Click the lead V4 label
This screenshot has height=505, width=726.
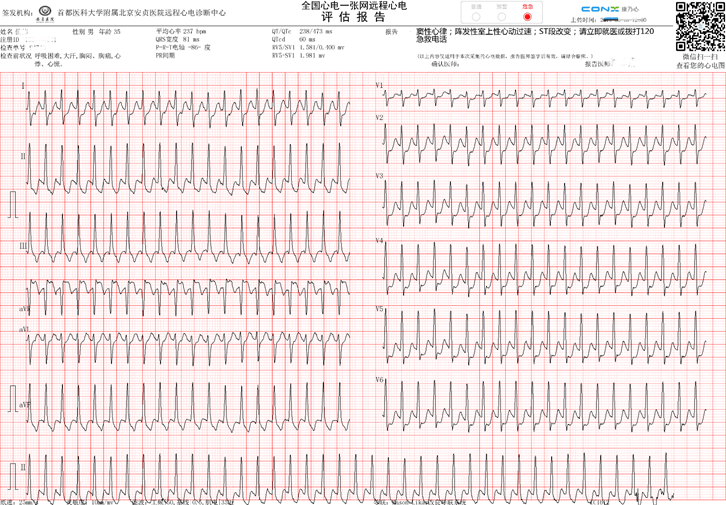pos(379,240)
